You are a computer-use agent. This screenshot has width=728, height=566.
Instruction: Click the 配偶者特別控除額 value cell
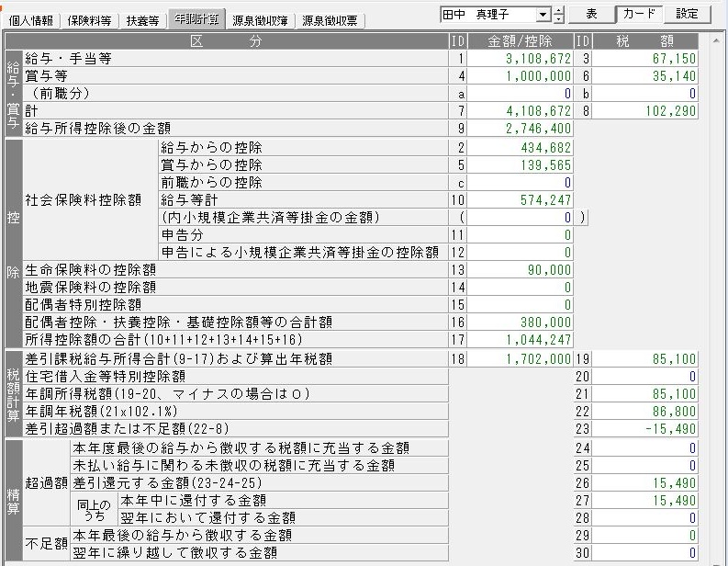point(521,304)
